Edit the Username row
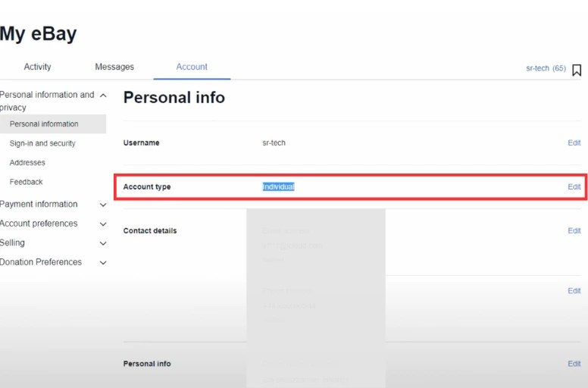This screenshot has height=388, width=588. click(x=574, y=142)
